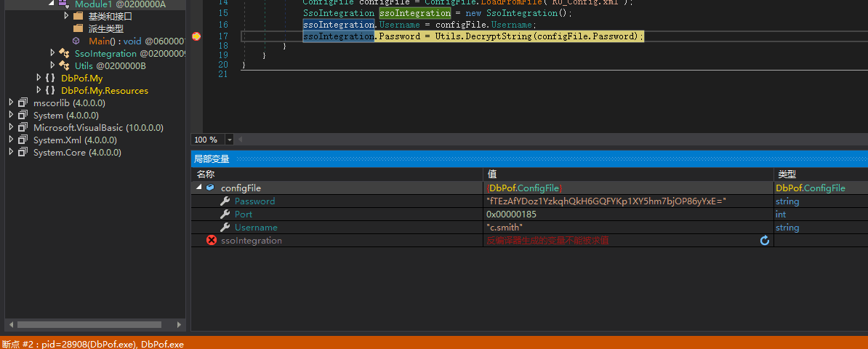Image resolution: width=868 pixels, height=349 pixels.
Task: Expand the SsoIntegration class node
Action: [52, 53]
